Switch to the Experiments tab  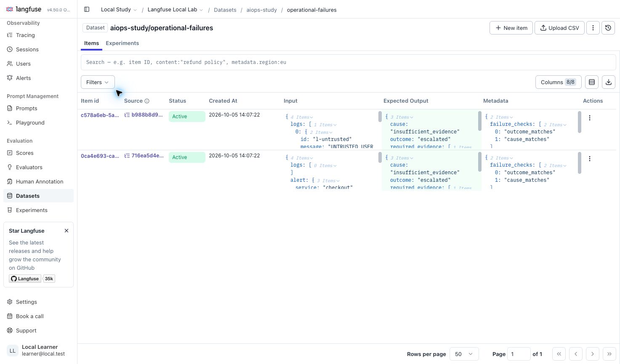tap(122, 43)
